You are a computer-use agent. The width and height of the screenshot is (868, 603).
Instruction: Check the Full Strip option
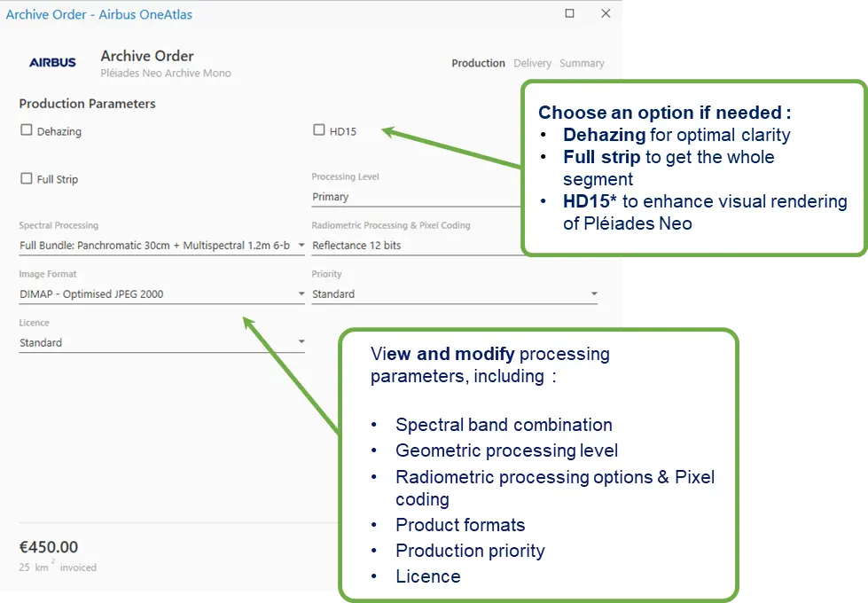point(26,178)
